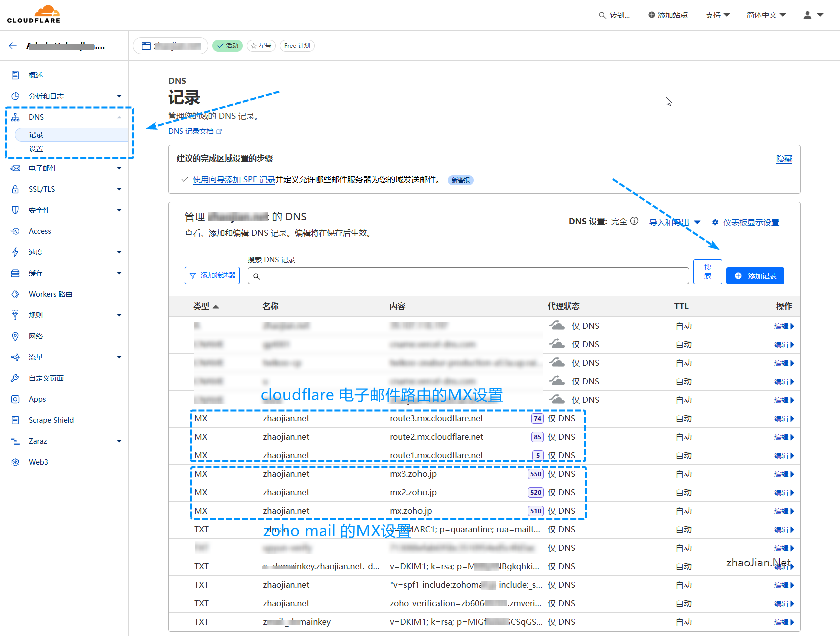The height and width of the screenshot is (636, 840).
Task: Hide the recommended steps panel via 隐藏
Action: point(784,159)
